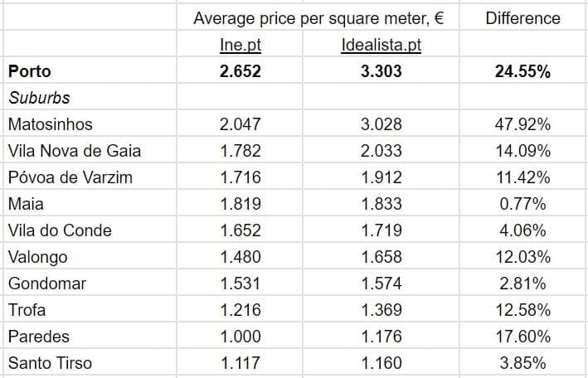Select the Matosinhos cell
588x378 pixels.
coord(50,124)
